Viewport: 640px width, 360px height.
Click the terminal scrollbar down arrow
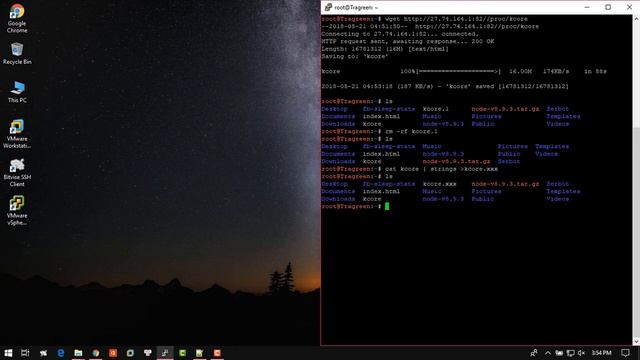pos(636,342)
